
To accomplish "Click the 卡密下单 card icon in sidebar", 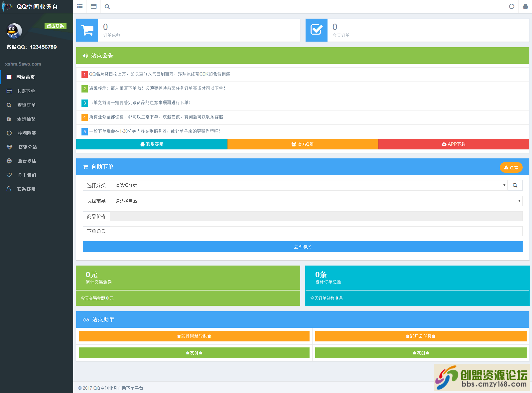I will click(9, 91).
